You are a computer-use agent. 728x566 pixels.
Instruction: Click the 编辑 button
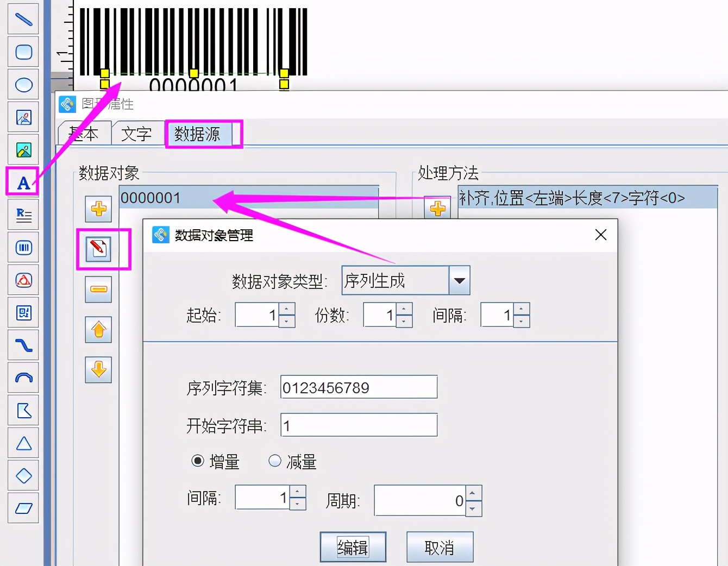[x=353, y=547]
